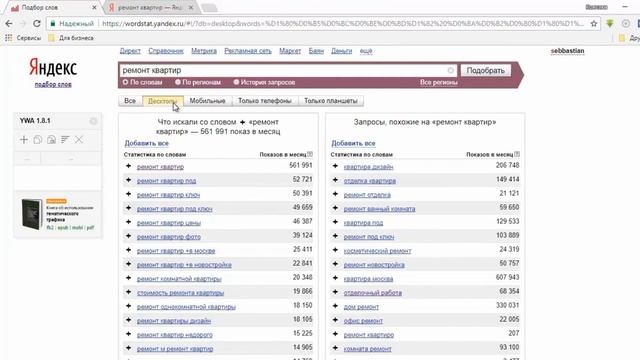Open Метрика link
This screenshot has width=640, height=360.
(x=204, y=51)
